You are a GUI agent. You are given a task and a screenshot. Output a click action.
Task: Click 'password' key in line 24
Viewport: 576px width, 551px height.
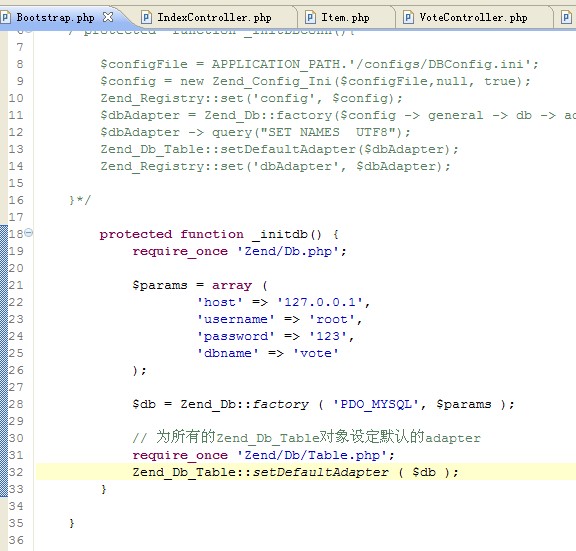coord(236,336)
